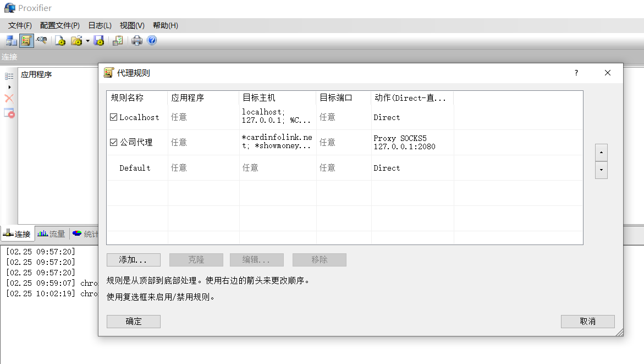Open the 日志(L) menu
644x364 pixels.
(100, 25)
